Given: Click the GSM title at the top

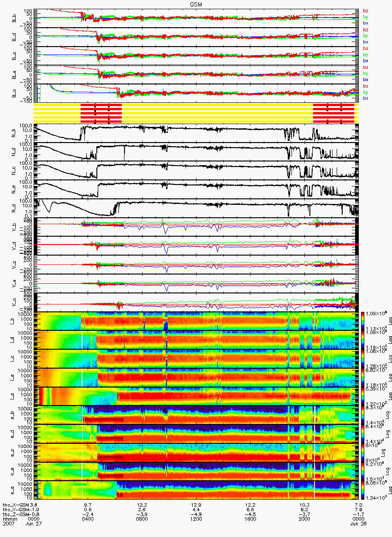Looking at the screenshot, I should tap(196, 4).
